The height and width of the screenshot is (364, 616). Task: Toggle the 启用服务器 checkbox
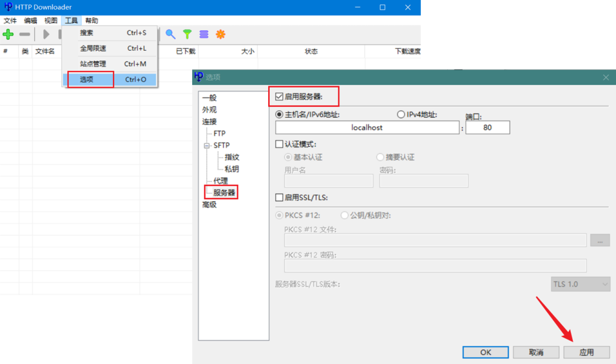pos(279,96)
